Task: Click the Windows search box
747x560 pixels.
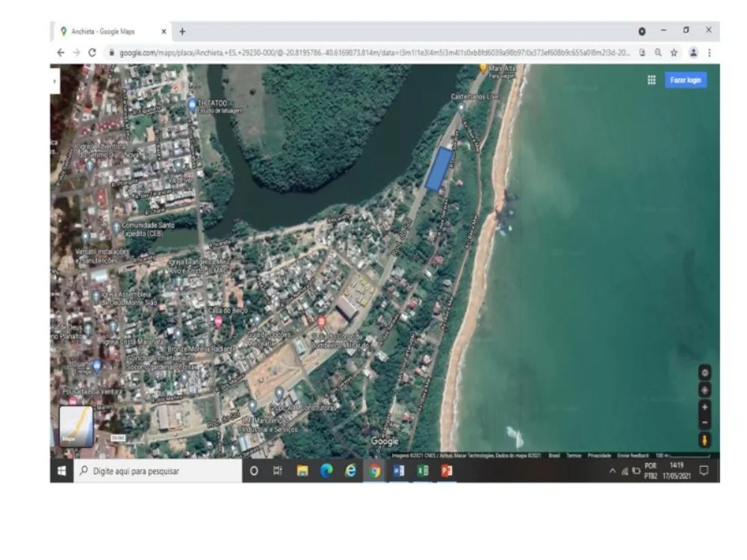Action: point(158,471)
